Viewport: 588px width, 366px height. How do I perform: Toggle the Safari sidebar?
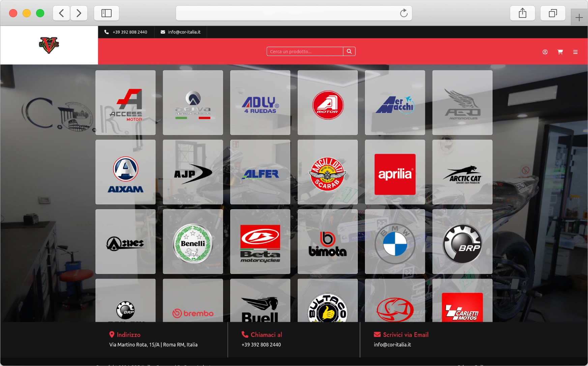[x=107, y=13]
